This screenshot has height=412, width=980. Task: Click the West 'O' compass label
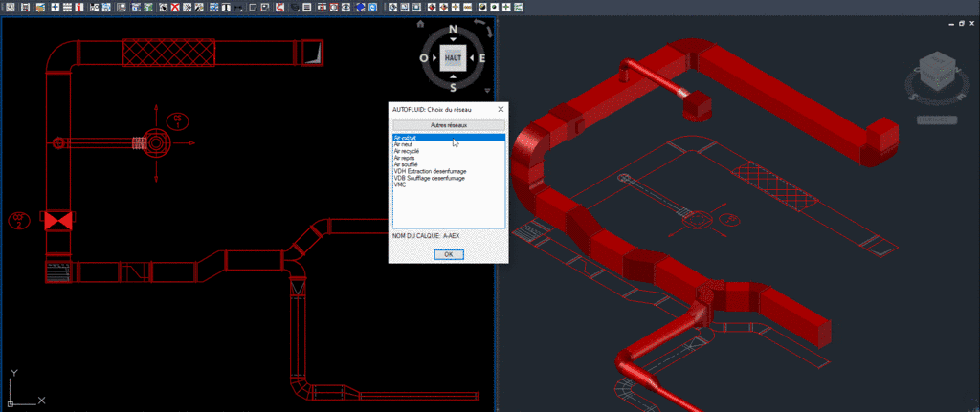[x=424, y=58]
